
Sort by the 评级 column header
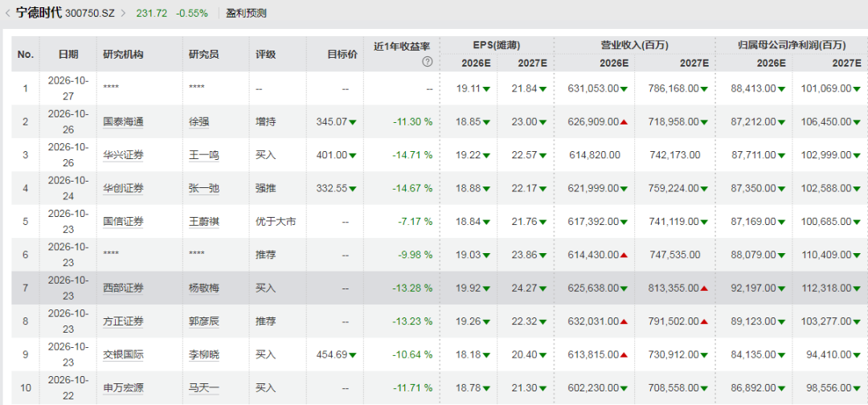(265, 54)
